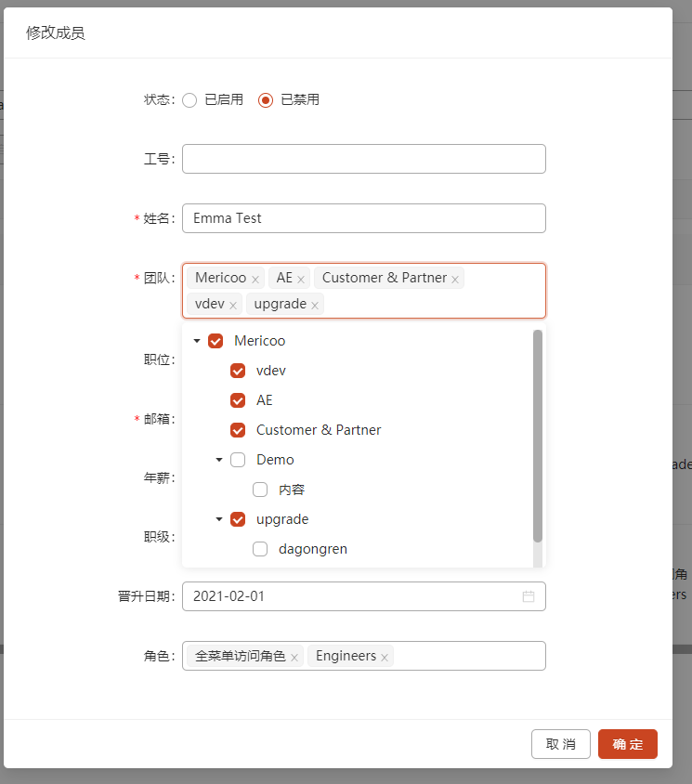Remove the upgrade tag from team field
Viewport: 692px width, 784px height.
pos(315,306)
